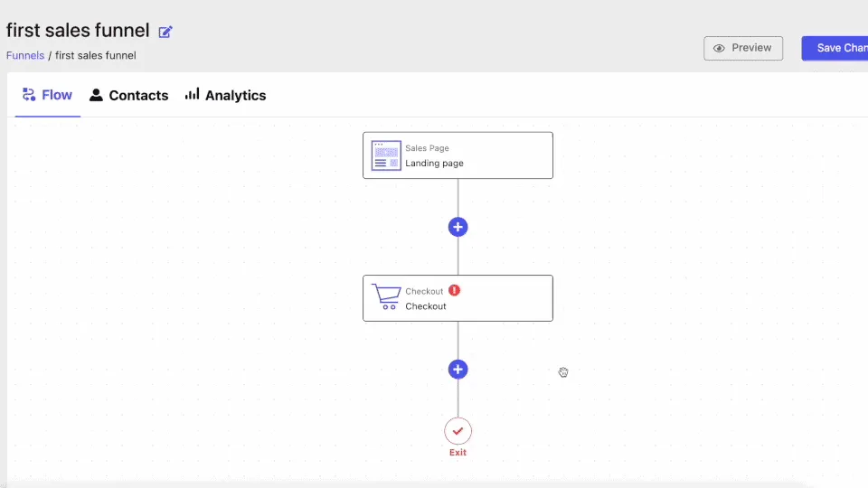This screenshot has height=488, width=868.
Task: Click the Analytics bar chart icon
Action: (192, 94)
